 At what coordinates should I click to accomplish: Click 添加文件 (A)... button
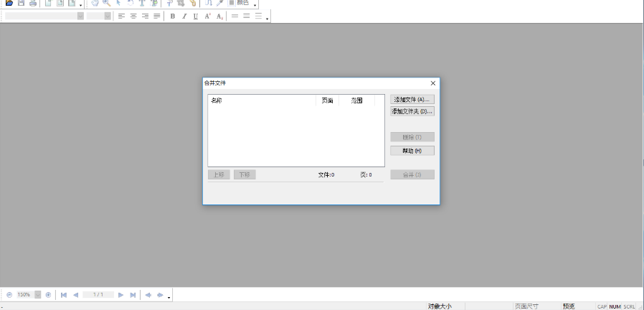[x=412, y=100]
